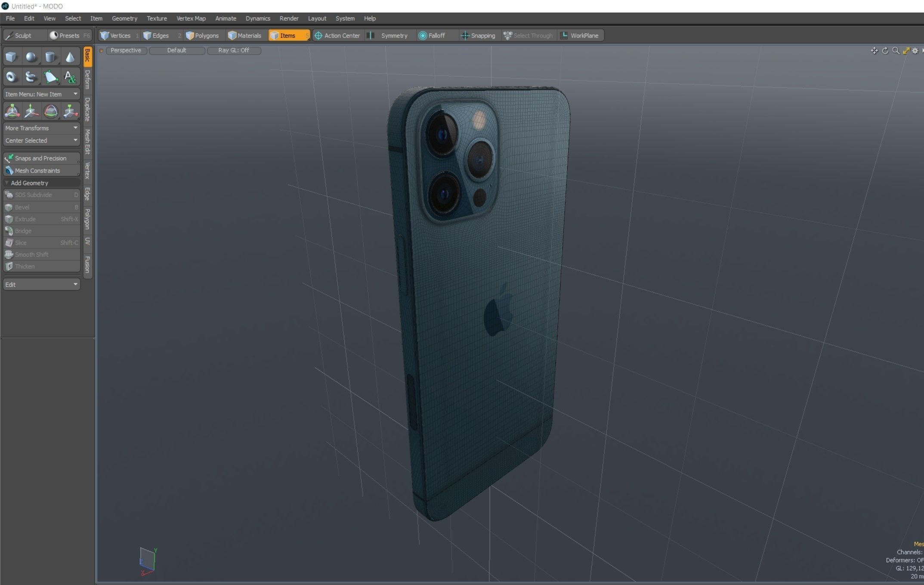The image size is (924, 585).
Task: Activate the Rotate tool icon
Action: pos(51,111)
